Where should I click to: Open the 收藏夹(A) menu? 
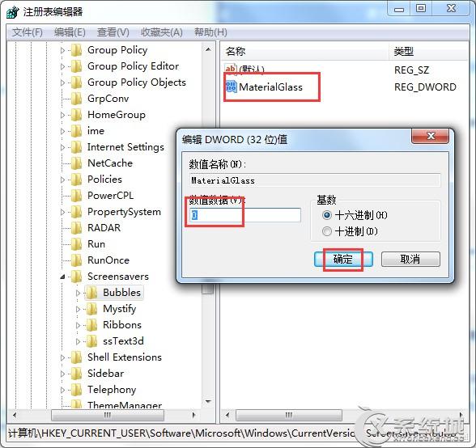click(x=162, y=32)
